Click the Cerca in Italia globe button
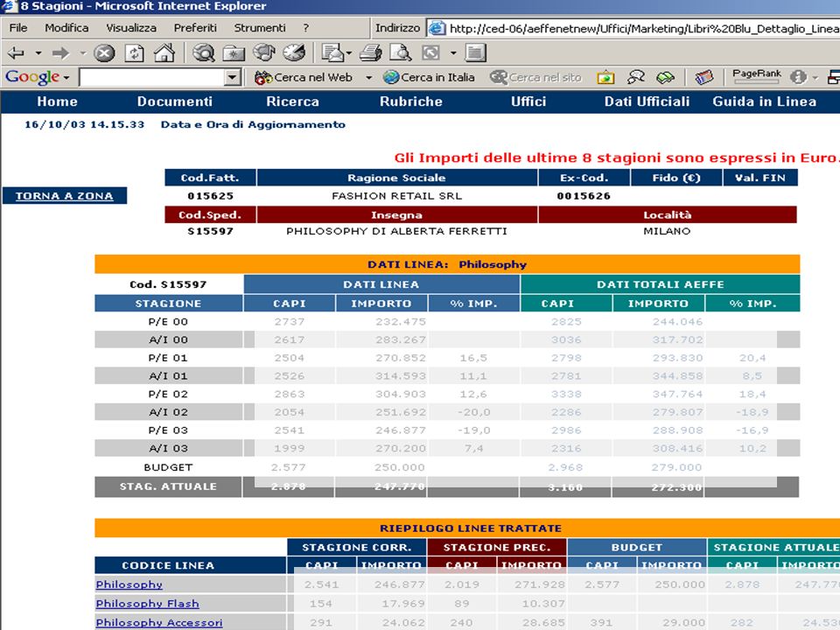Image resolution: width=840 pixels, height=630 pixels. [x=429, y=78]
